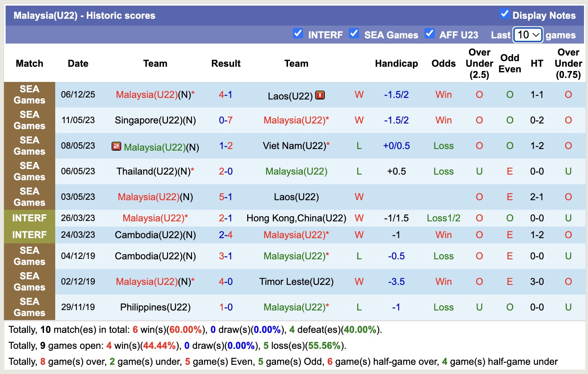The width and height of the screenshot is (588, 374).
Task: Click the INTERF label for the 26/03/23 match
Action: coord(29,218)
